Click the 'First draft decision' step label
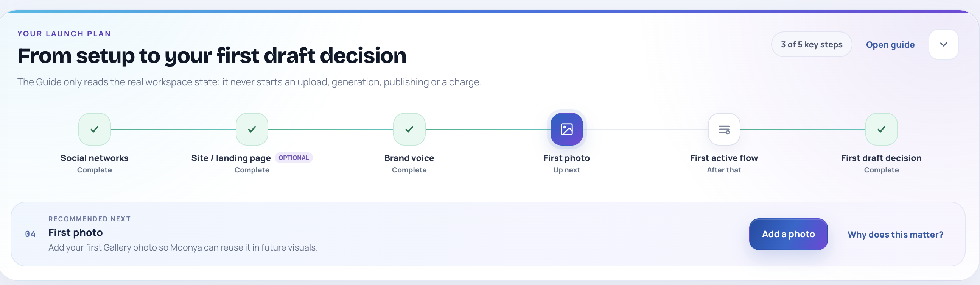980x285 pixels. pos(882,158)
